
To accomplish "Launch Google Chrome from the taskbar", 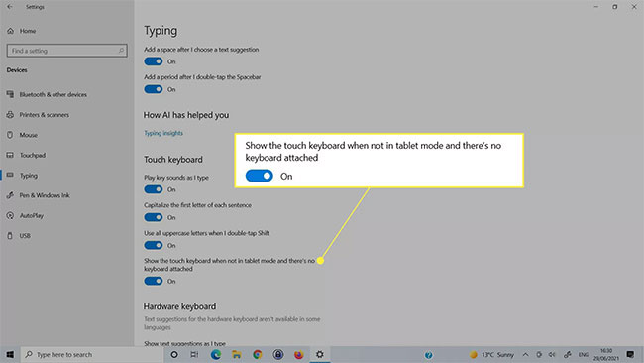I will [258, 354].
